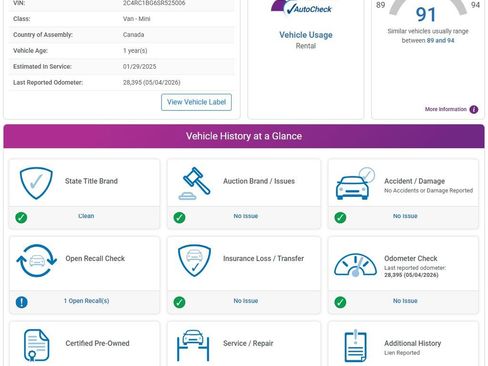Viewport: 488px width, 366px height.
Task: Click the score gauge arc
Action: tap(428, 7)
